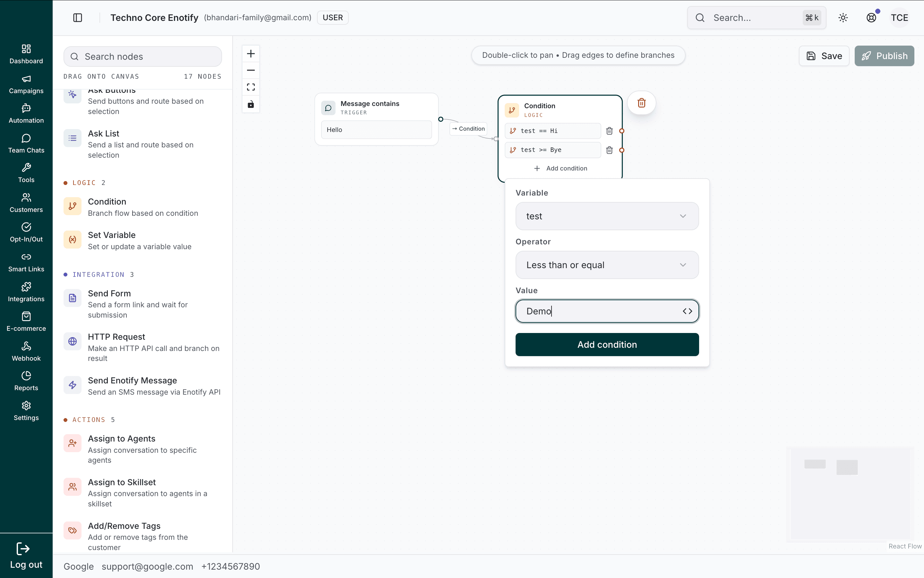This screenshot has height=578, width=924.
Task: Open E-commerce section
Action: pos(26,321)
